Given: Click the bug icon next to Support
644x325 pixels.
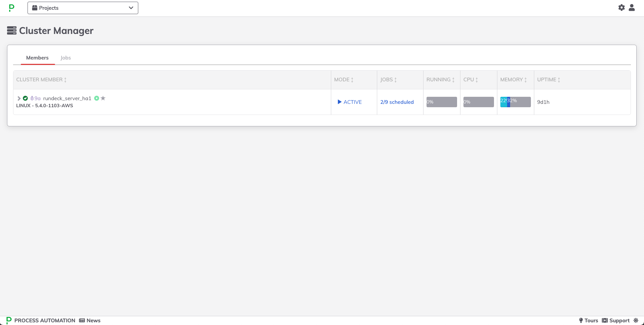Looking at the screenshot, I should [x=636, y=320].
